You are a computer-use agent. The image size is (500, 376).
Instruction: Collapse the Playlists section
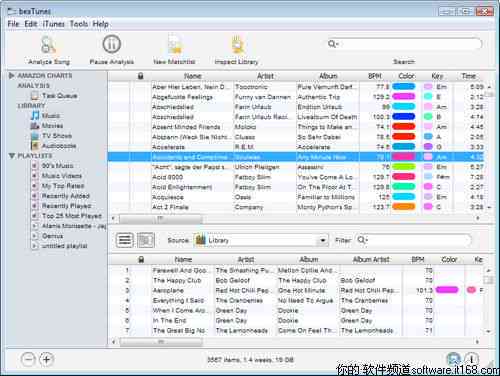tap(12, 156)
